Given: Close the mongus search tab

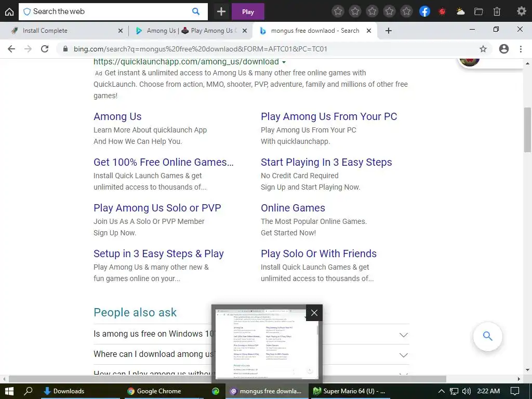Looking at the screenshot, I should (369, 31).
